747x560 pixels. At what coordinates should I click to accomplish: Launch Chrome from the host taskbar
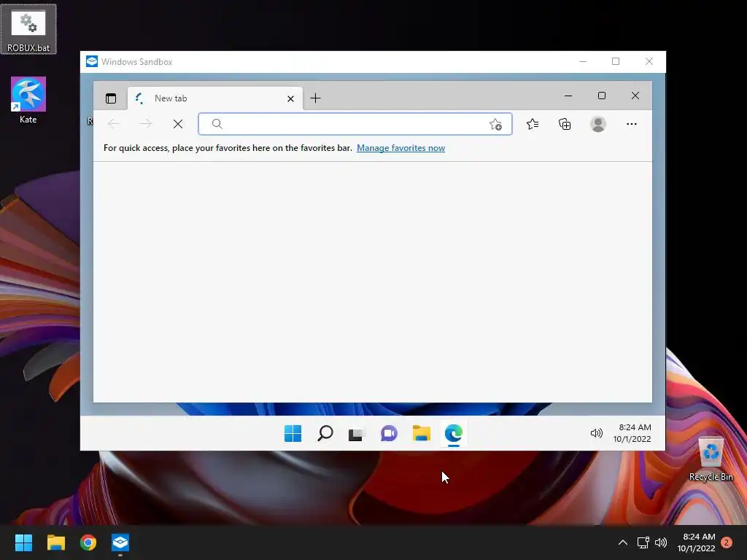click(88, 542)
